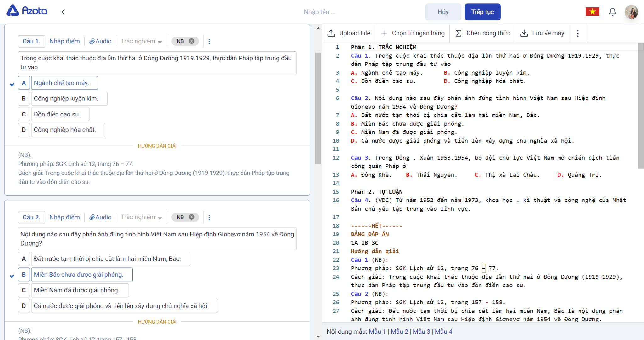
Task: Click the Vietnam flag language icon
Action: [x=592, y=12]
